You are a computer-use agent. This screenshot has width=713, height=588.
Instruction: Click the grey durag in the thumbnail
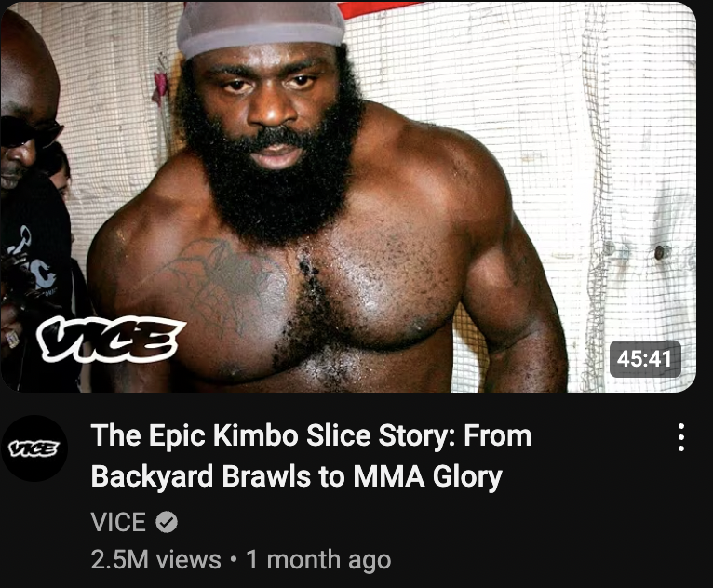coord(261,27)
